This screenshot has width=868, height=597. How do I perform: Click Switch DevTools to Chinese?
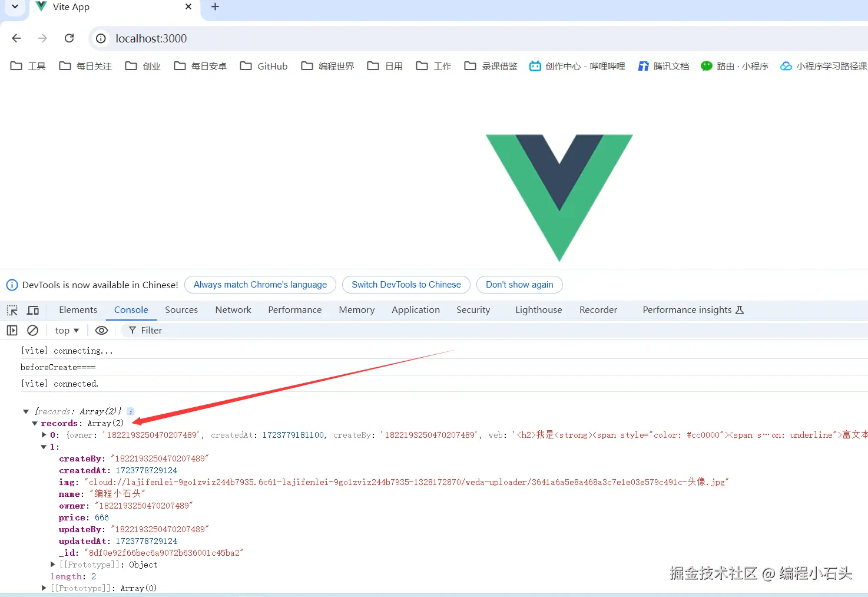pyautogui.click(x=406, y=285)
